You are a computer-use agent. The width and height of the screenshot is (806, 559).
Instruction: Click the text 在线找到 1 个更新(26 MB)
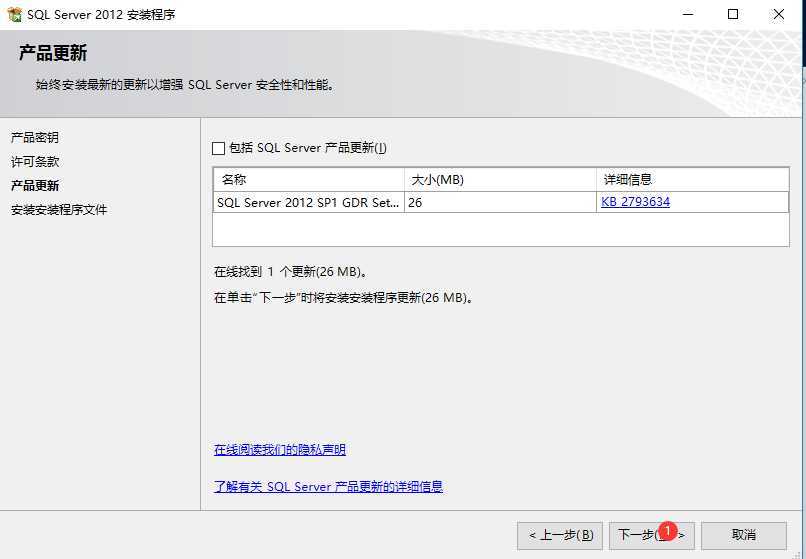pos(291,272)
